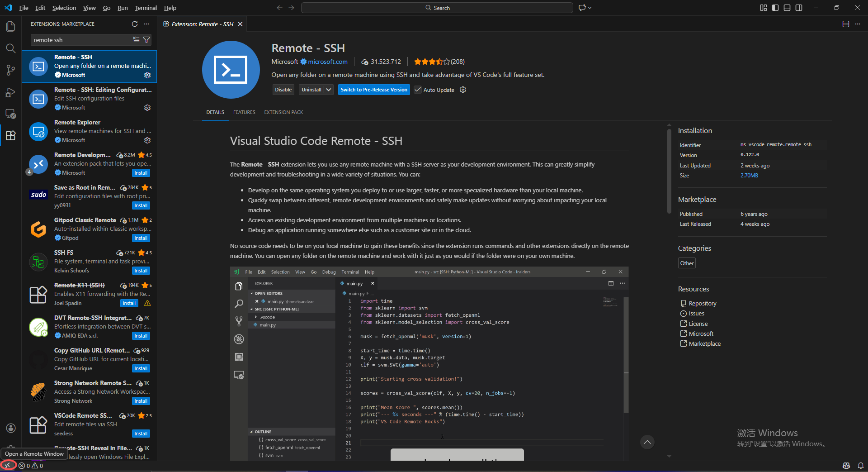The width and height of the screenshot is (868, 472).
Task: Refresh the extensions marketplace list
Action: [134, 24]
